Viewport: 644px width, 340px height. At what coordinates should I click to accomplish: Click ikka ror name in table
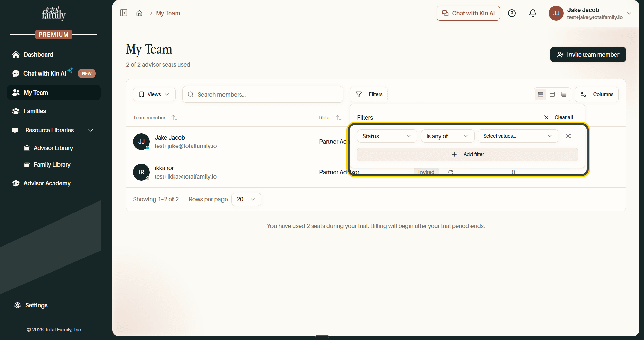(x=164, y=168)
